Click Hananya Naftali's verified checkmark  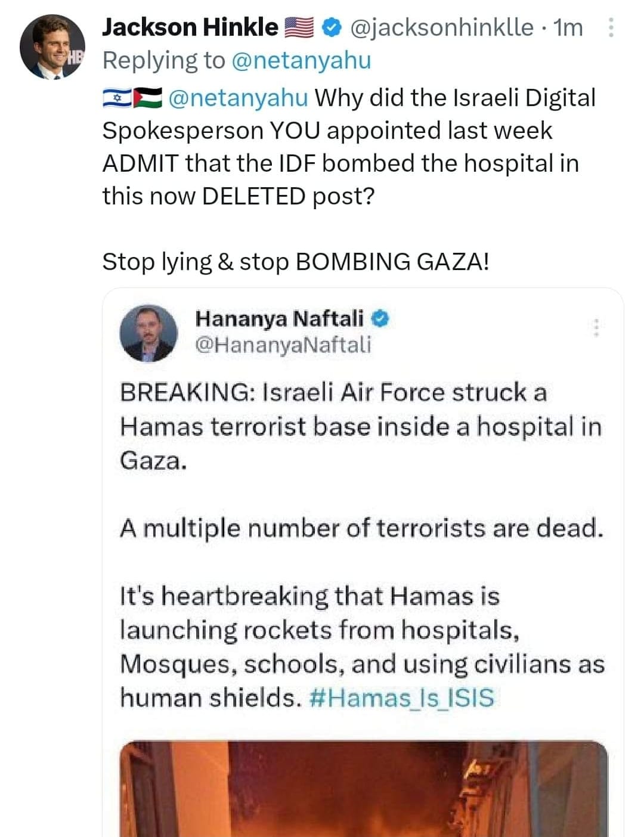(380, 319)
